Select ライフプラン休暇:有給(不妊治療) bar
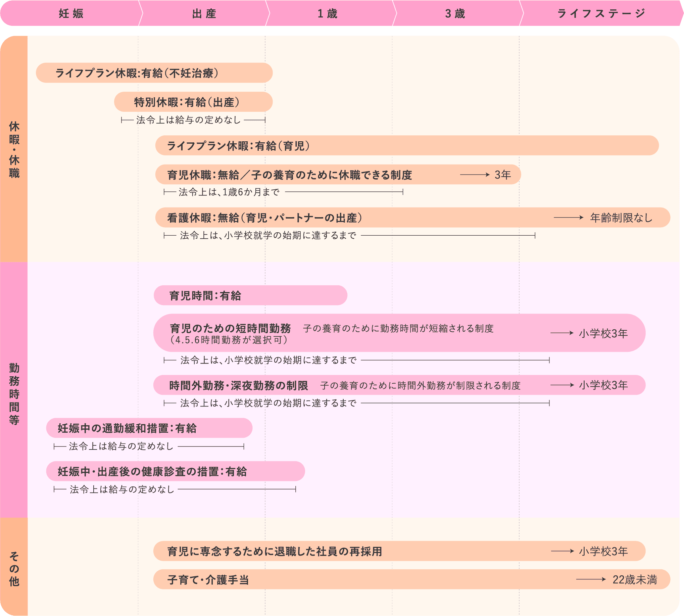Viewport: 684px width, 616px height. (x=154, y=73)
